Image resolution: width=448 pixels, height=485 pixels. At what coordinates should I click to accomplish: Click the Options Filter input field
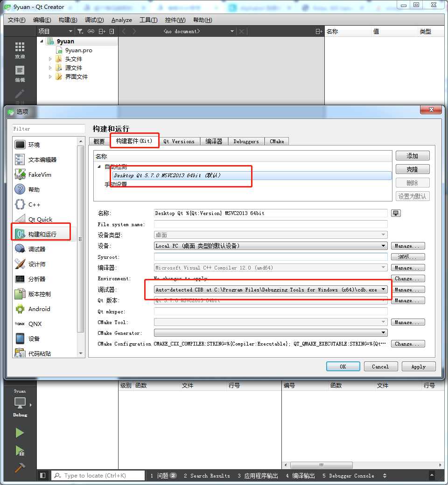(x=48, y=129)
